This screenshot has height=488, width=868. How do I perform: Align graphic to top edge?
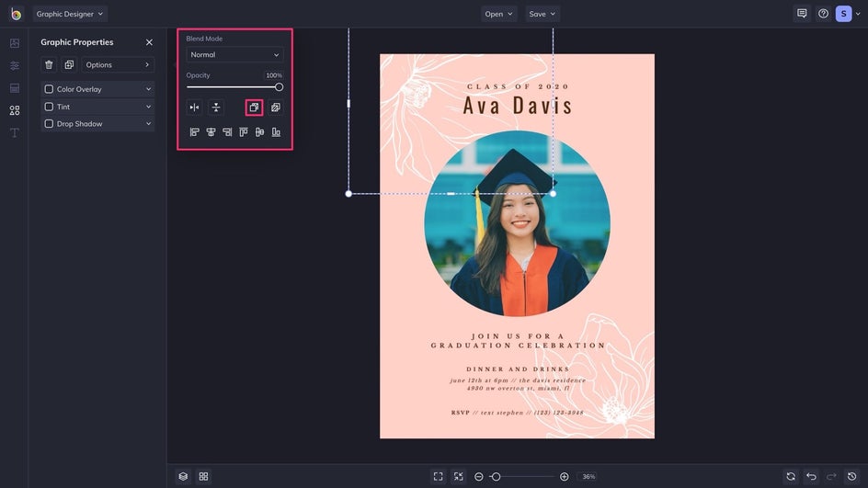[244, 132]
